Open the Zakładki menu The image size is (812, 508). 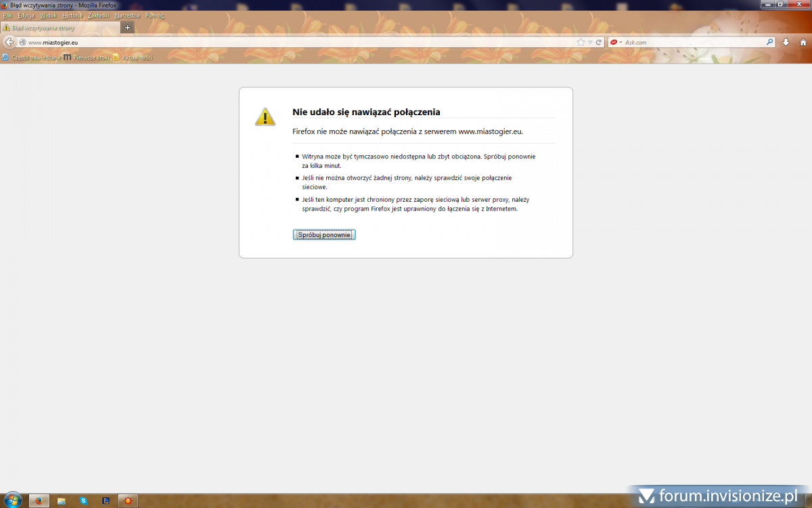[99, 15]
